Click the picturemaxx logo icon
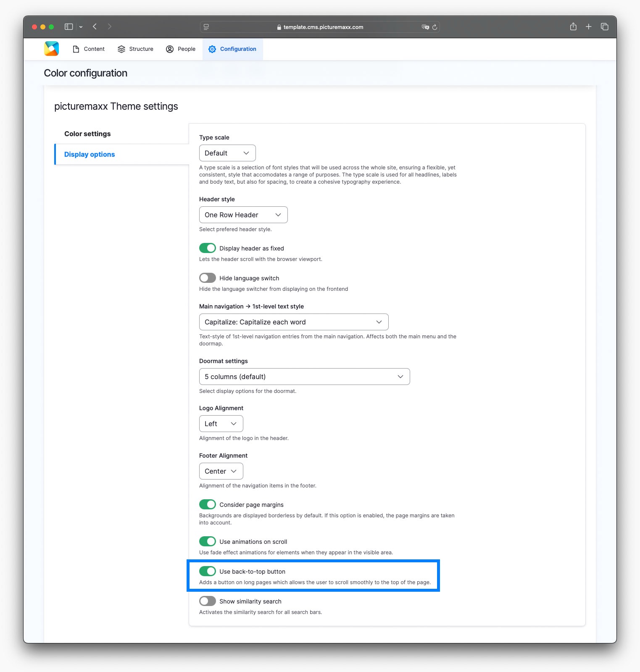Screen dimensions: 640x672 [51, 49]
